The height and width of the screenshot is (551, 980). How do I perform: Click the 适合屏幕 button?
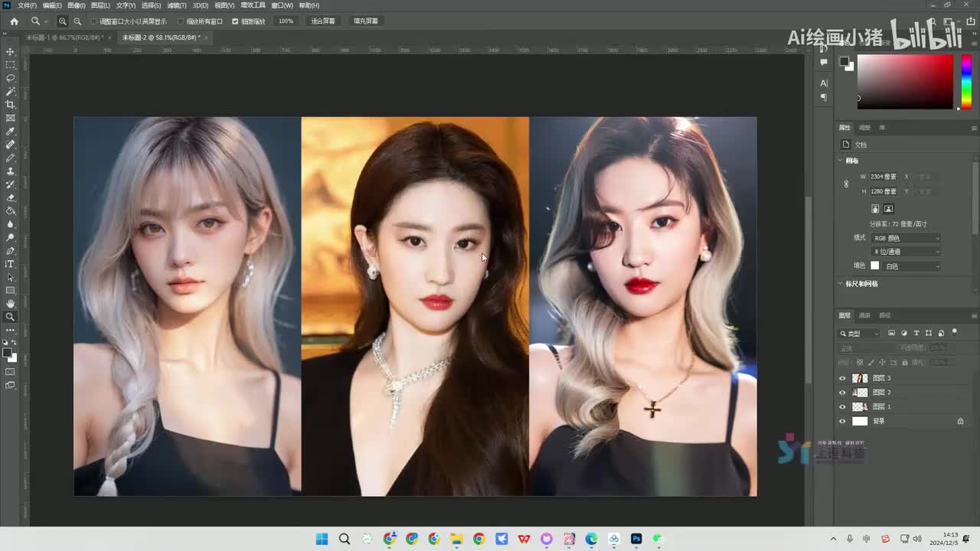tap(323, 21)
